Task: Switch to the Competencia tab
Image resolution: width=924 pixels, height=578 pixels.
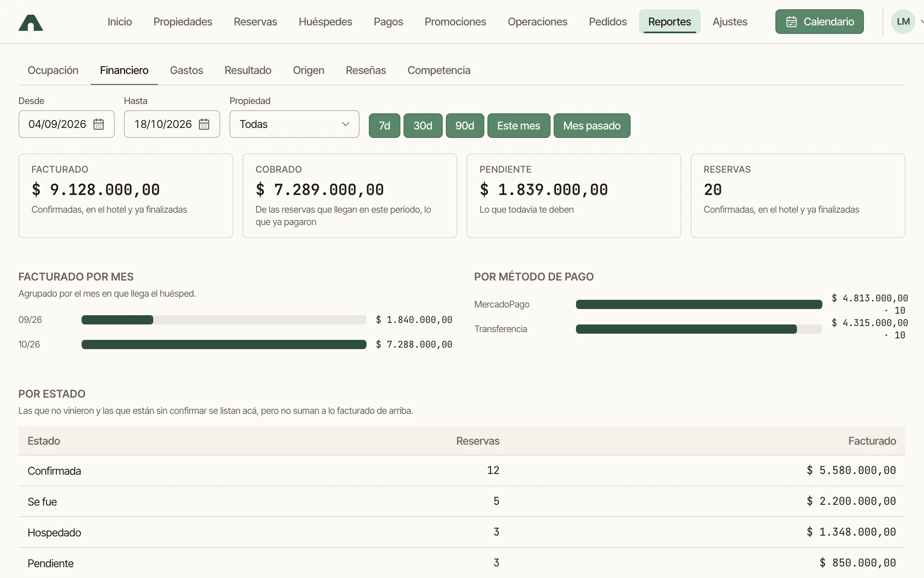Action: (439, 70)
